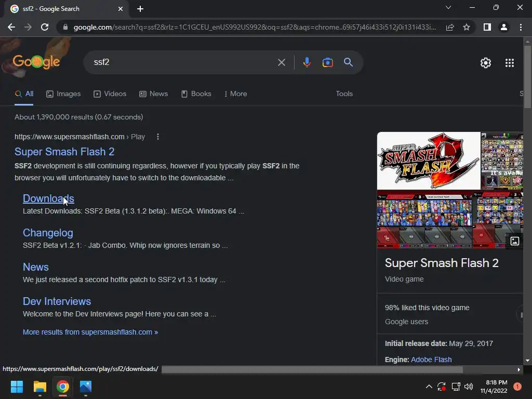
Task: Open options for the supersmashflash.com result
Action: pos(158,137)
